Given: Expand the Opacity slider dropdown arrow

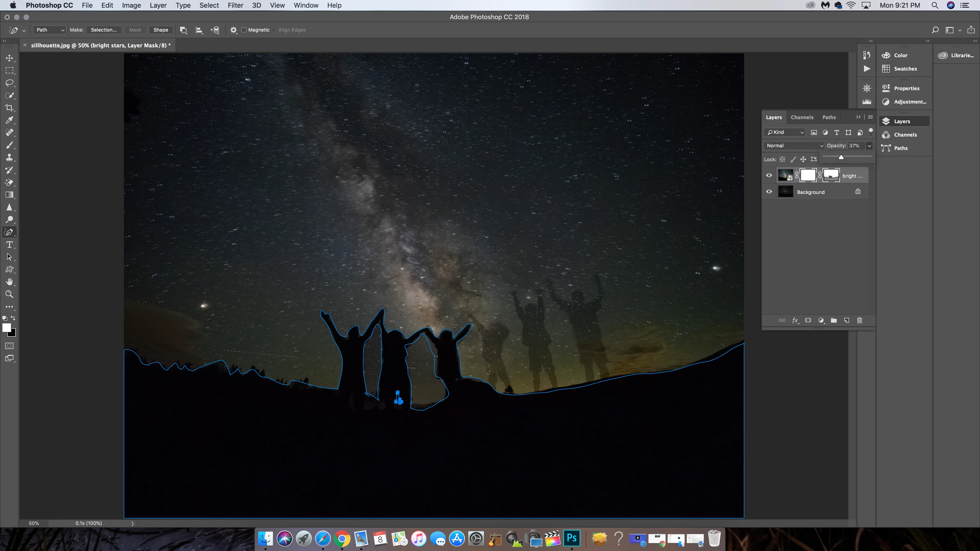Looking at the screenshot, I should [869, 146].
